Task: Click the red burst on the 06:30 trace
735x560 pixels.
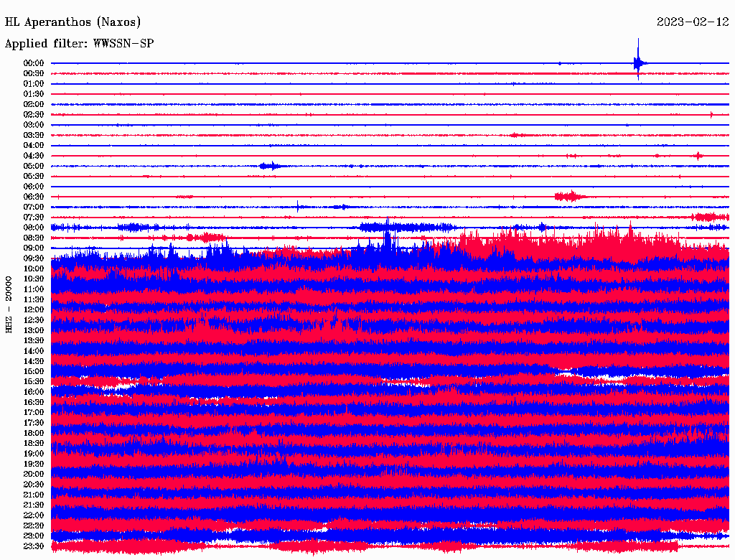Action: [x=570, y=196]
